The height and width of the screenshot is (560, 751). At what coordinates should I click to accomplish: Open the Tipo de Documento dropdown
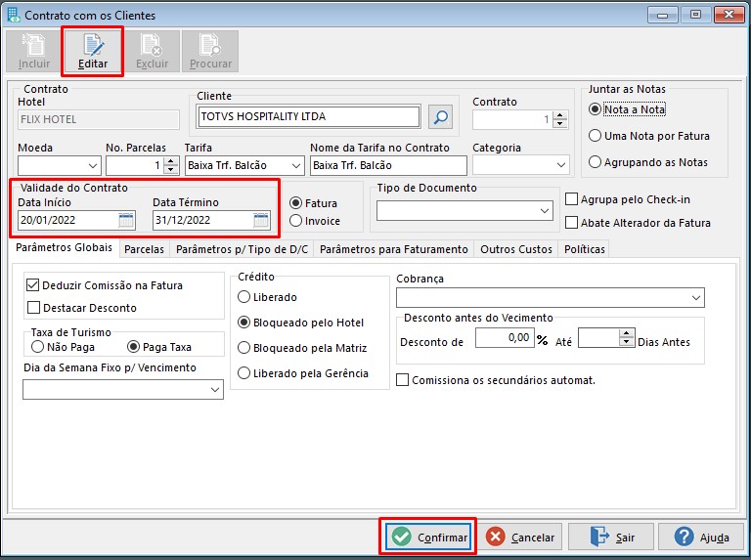click(x=545, y=210)
